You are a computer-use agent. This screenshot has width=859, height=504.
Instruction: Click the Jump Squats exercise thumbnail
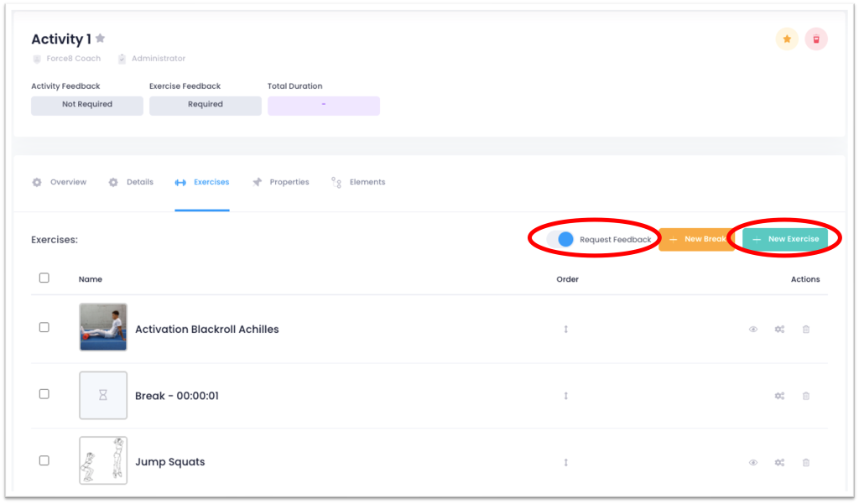point(103,460)
